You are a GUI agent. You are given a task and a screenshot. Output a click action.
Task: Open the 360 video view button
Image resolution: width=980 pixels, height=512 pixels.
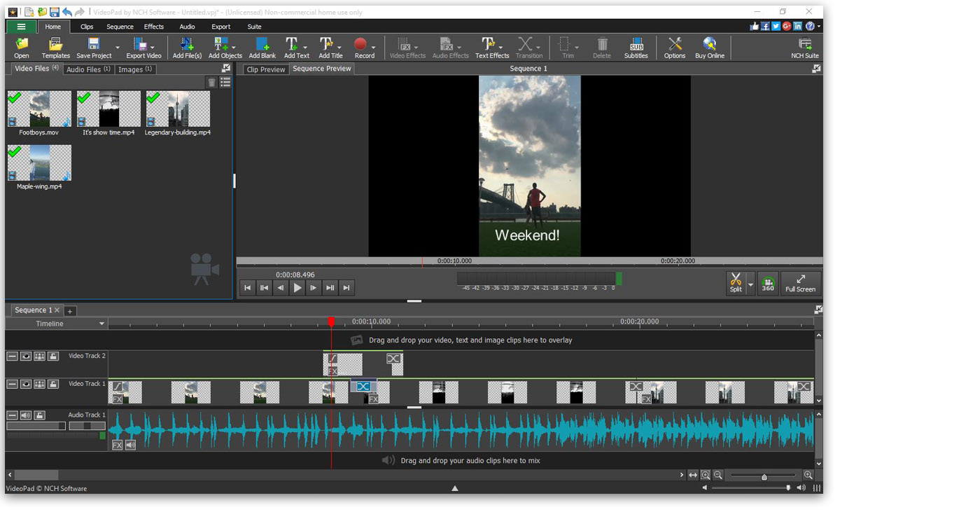click(x=768, y=283)
